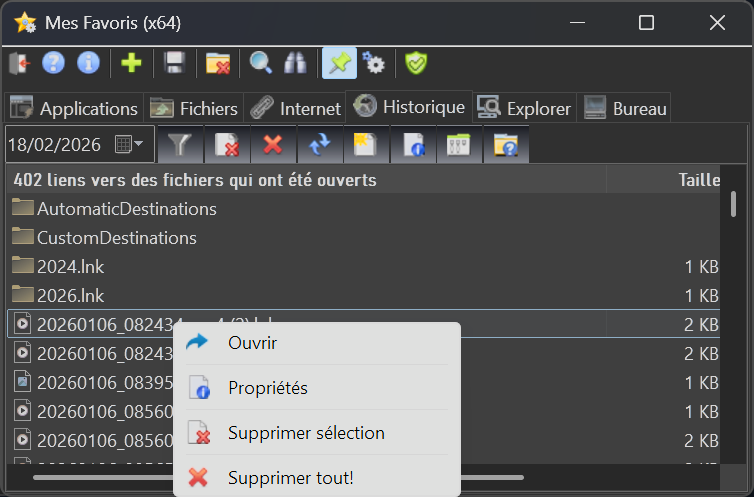The width and height of the screenshot is (754, 497).
Task: Click the exit door icon
Action: 20,64
